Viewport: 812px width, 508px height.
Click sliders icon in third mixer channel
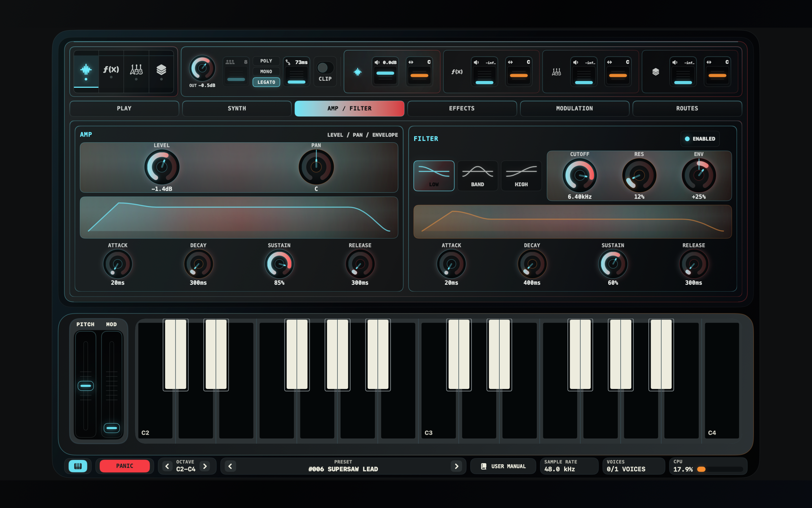click(x=556, y=72)
